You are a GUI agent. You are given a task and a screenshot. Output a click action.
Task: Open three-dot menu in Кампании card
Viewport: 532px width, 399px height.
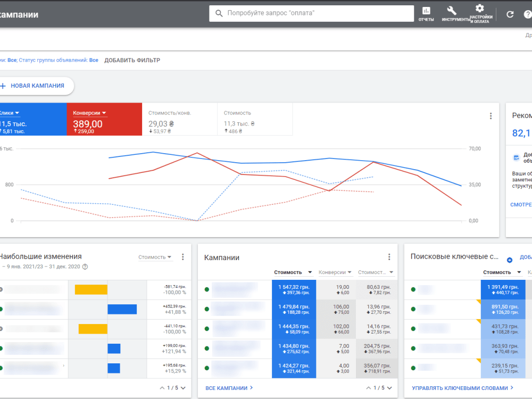[x=389, y=257]
